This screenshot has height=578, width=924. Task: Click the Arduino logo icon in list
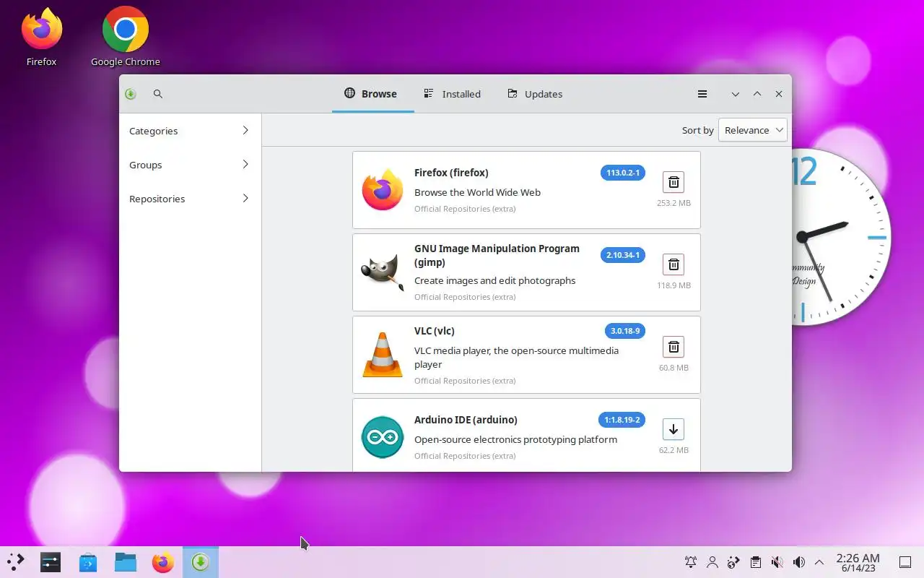[x=383, y=437]
